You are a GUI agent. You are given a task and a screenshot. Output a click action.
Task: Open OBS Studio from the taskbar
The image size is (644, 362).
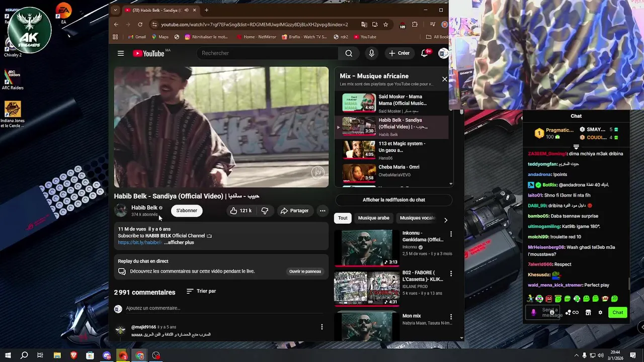tap(156, 355)
